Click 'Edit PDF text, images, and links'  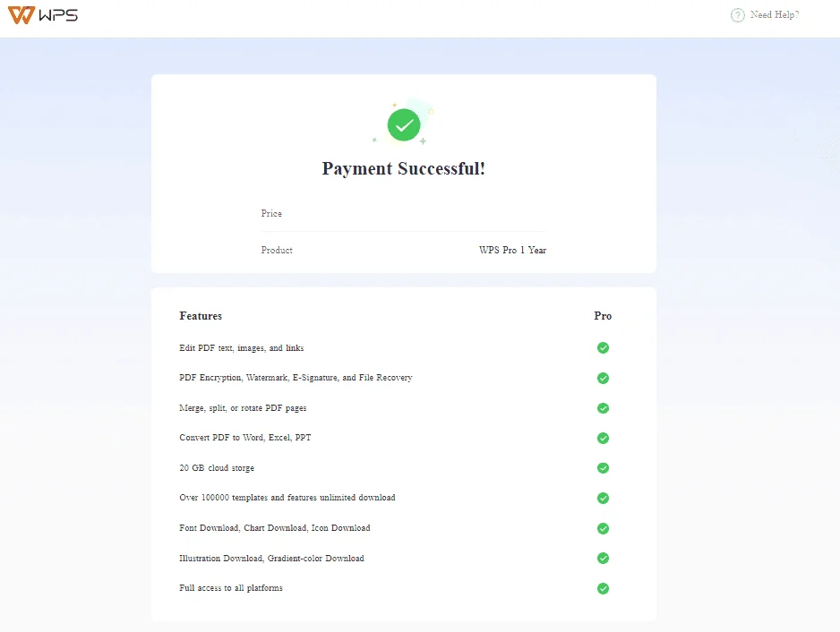point(242,348)
